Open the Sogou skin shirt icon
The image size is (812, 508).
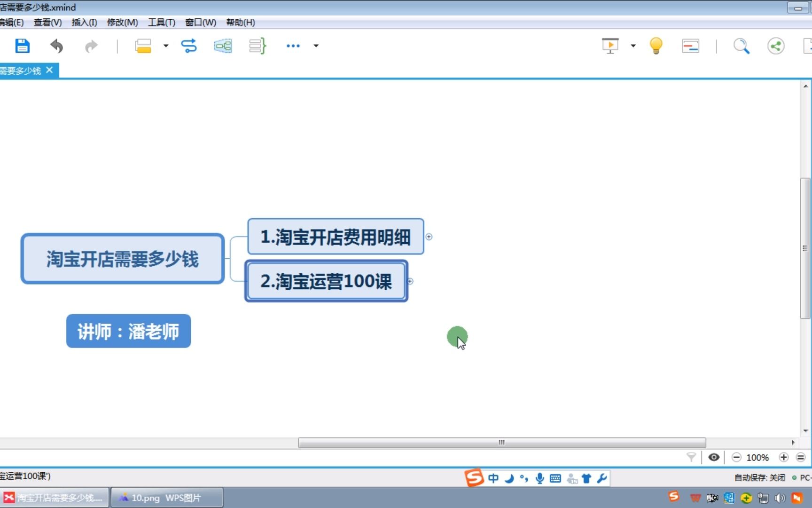coord(586,478)
